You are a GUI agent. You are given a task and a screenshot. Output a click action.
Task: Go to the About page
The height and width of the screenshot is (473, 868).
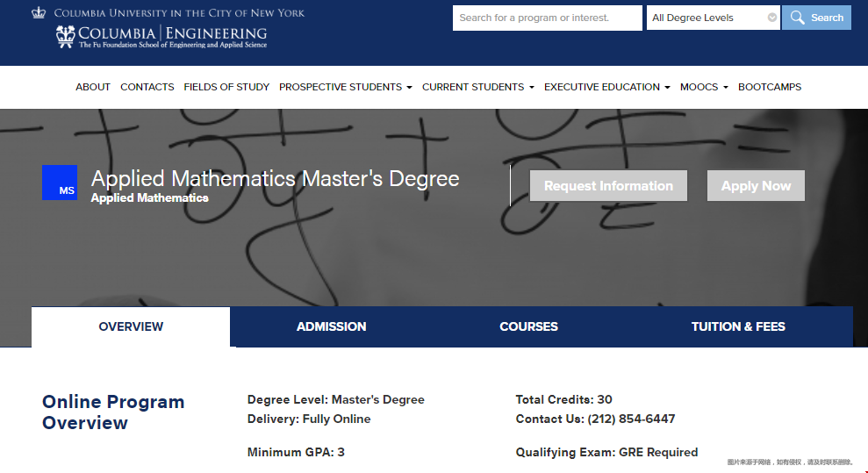point(93,87)
